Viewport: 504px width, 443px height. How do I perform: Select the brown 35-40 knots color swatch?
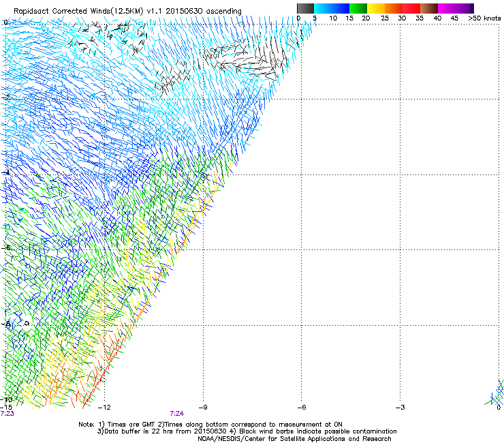tap(429, 8)
